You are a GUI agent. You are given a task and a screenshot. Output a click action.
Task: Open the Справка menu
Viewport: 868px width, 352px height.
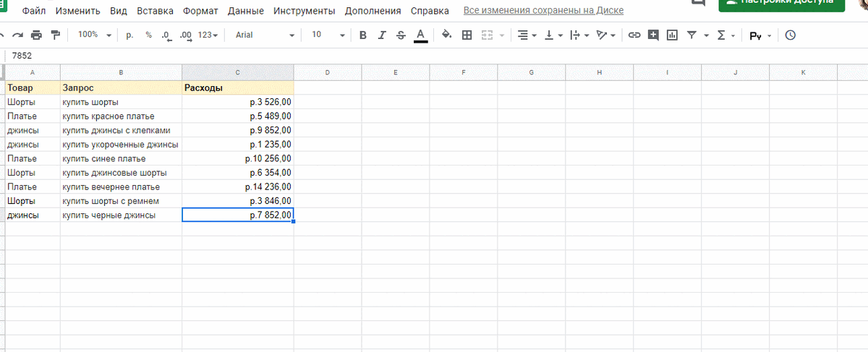click(x=430, y=11)
